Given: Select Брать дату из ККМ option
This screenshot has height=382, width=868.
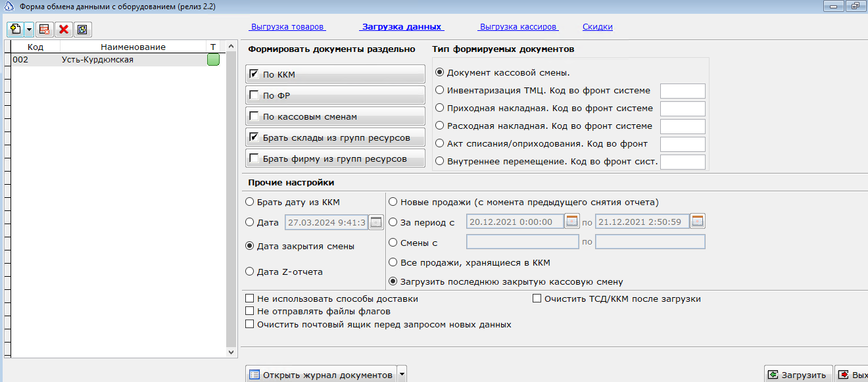Looking at the screenshot, I should pos(249,202).
